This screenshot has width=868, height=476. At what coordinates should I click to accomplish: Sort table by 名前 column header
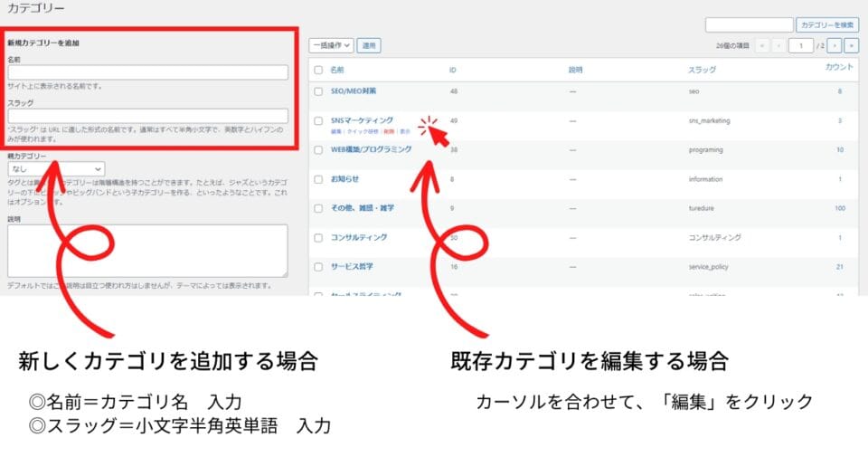[x=337, y=70]
